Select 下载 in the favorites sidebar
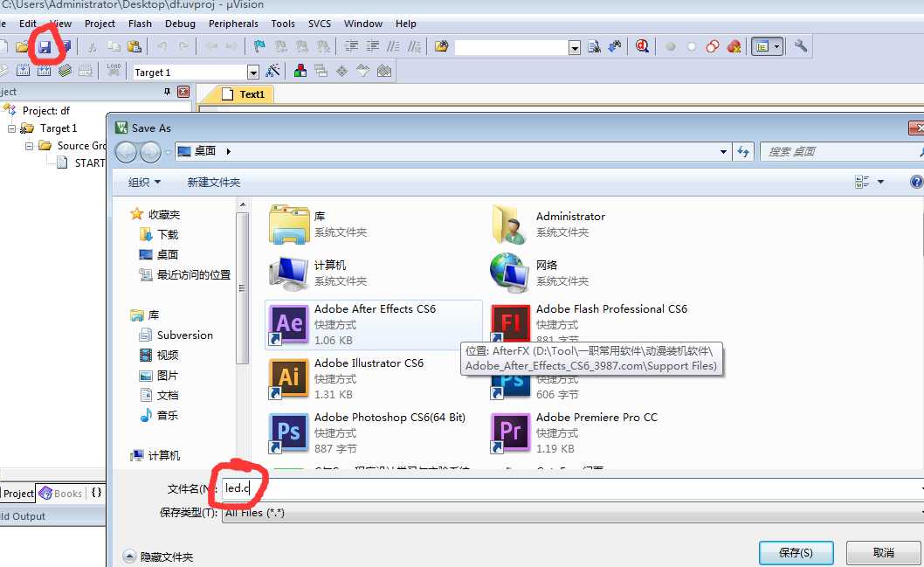The image size is (924, 567). 159,235
